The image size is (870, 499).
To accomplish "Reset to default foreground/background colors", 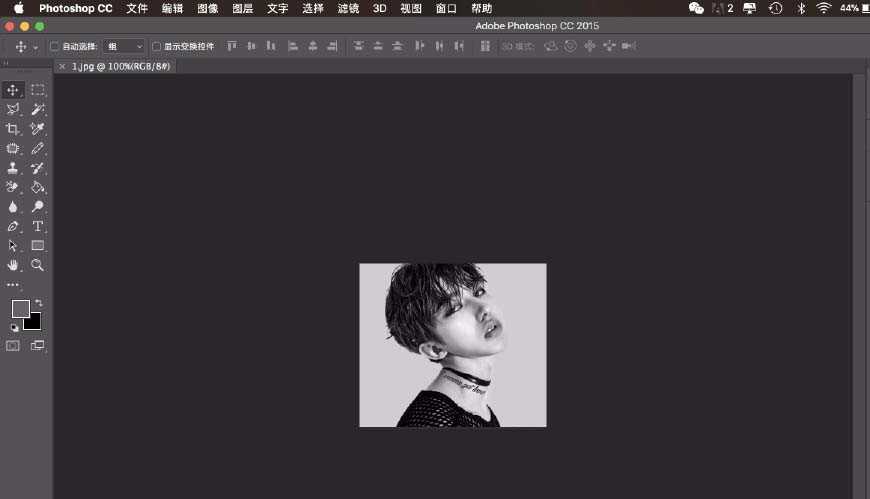I will [14, 327].
